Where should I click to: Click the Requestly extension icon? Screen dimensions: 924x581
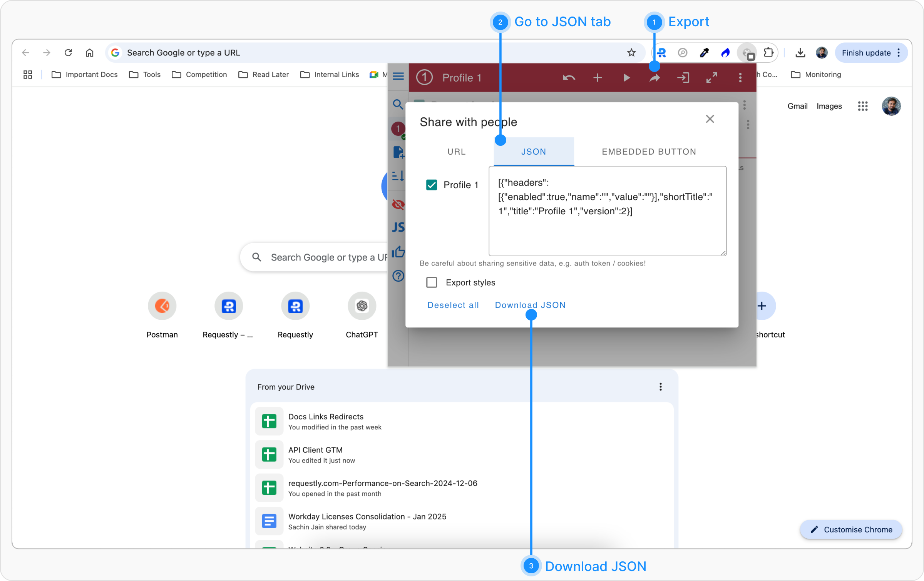[x=661, y=53]
